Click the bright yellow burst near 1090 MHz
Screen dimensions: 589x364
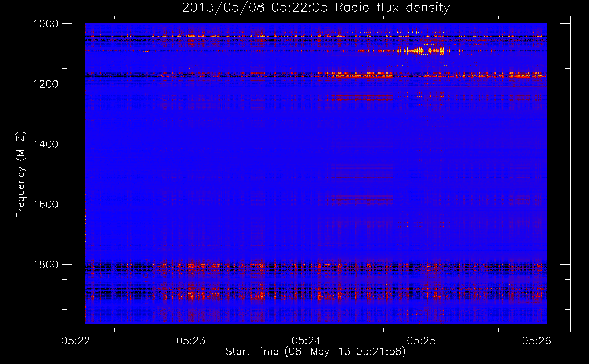pyautogui.click(x=422, y=51)
